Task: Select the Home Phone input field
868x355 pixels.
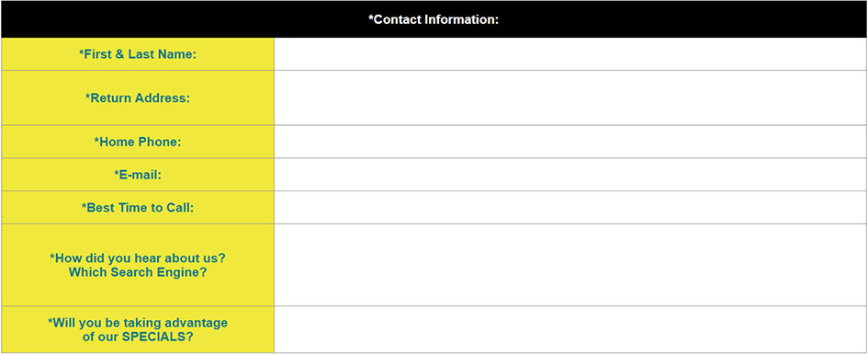Action: pyautogui.click(x=570, y=142)
